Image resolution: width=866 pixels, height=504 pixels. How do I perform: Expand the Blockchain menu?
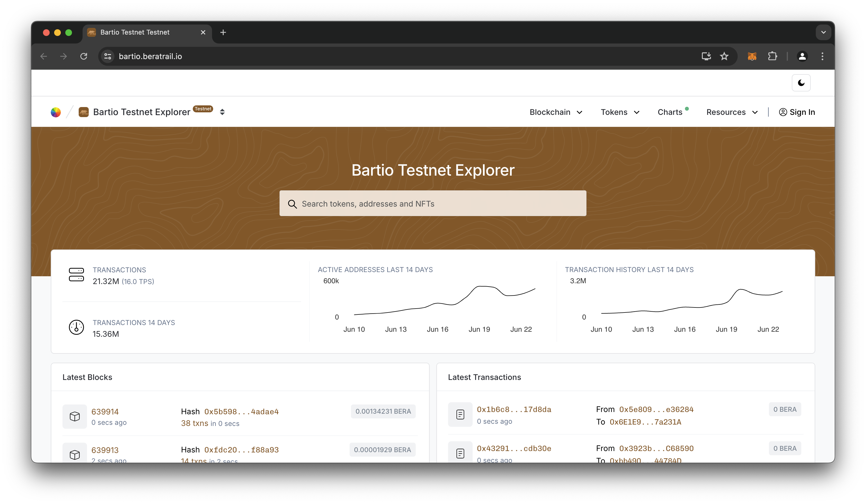point(556,112)
